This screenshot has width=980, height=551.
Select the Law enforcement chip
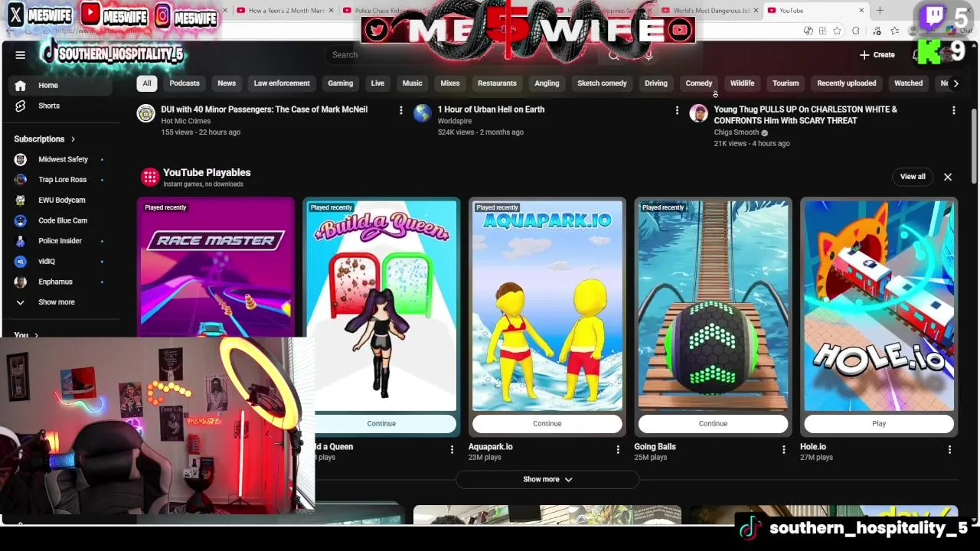pyautogui.click(x=282, y=83)
